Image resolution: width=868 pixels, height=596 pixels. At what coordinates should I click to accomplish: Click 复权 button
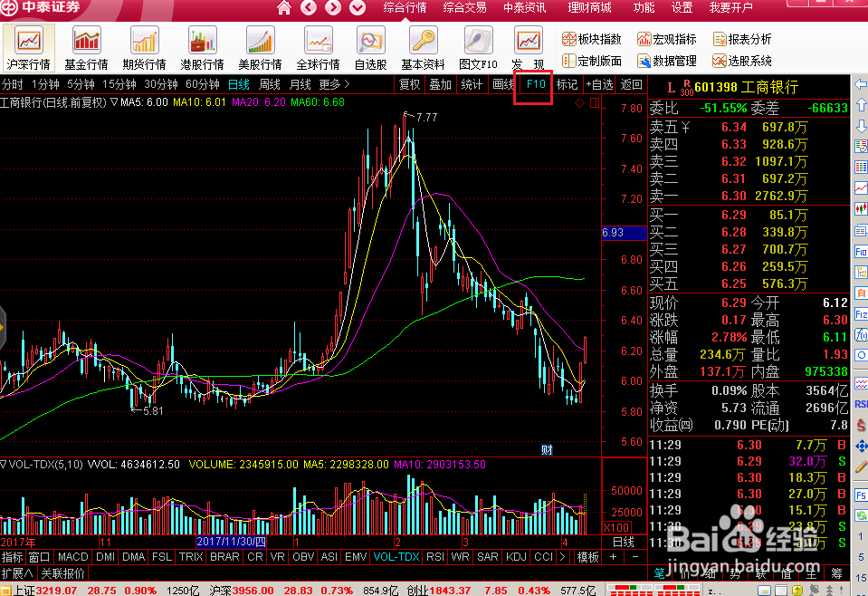pyautogui.click(x=410, y=85)
